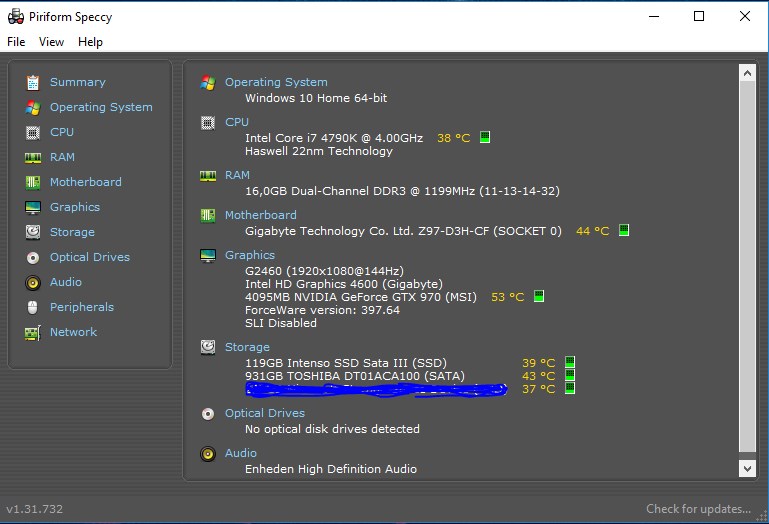Click the Graphics monitor icon in the sidebar
The width and height of the screenshot is (769, 524).
33,208
